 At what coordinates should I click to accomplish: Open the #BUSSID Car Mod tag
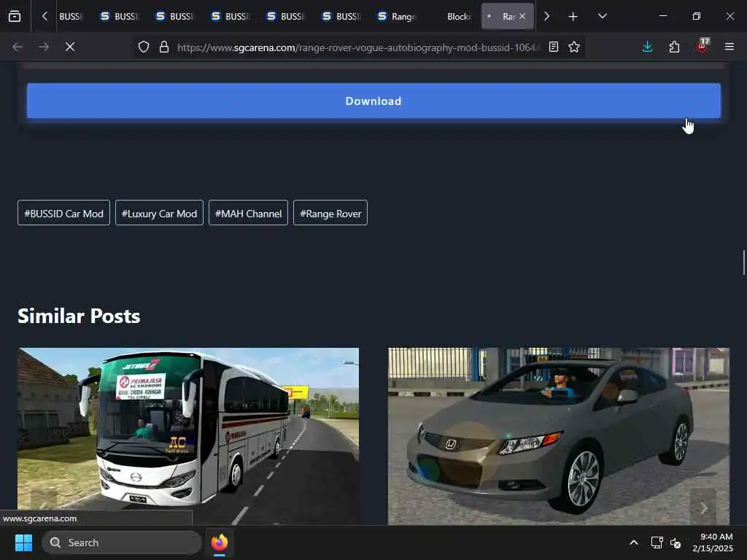coord(64,214)
